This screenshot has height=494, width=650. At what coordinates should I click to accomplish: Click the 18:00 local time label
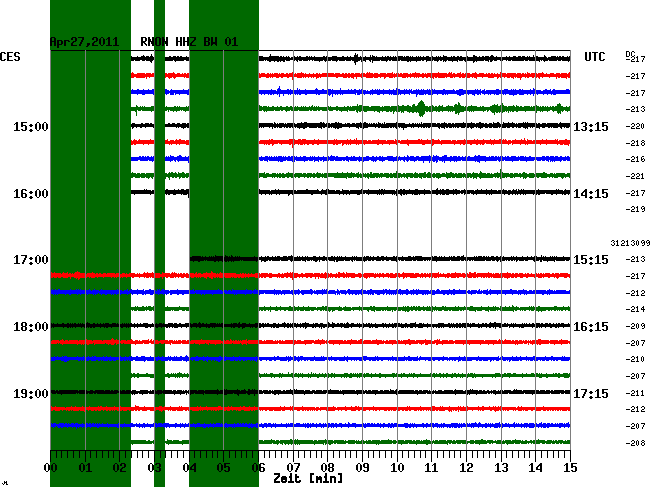coord(31,327)
